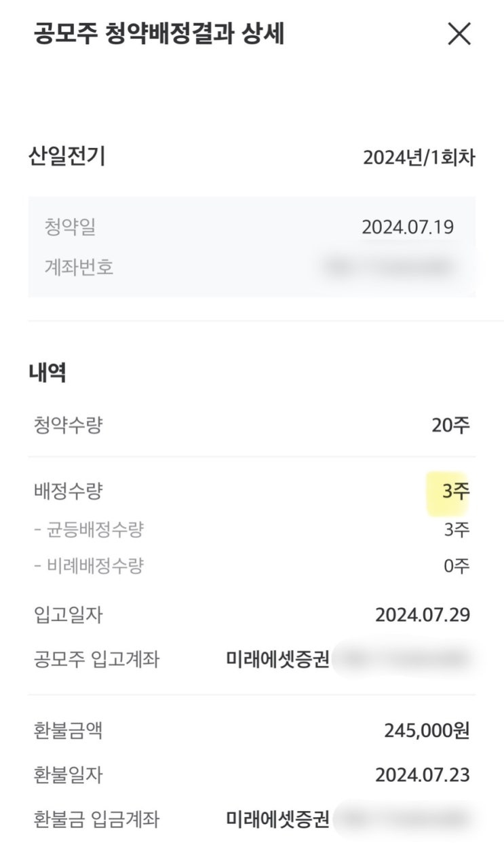Click the 비례배정수량 0주 value
This screenshot has width=504, height=843.
pyautogui.click(x=457, y=565)
